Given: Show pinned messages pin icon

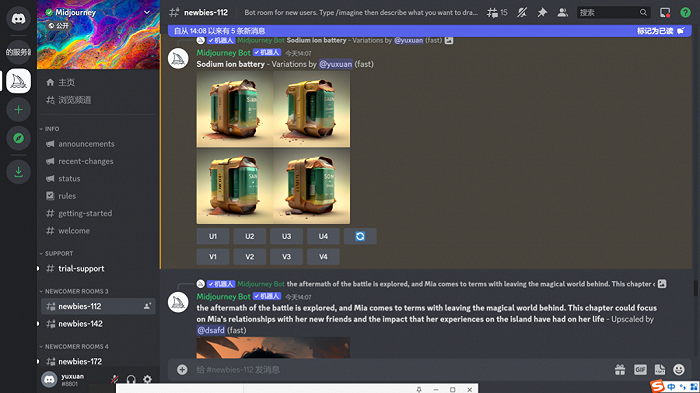Looking at the screenshot, I should click(x=542, y=13).
